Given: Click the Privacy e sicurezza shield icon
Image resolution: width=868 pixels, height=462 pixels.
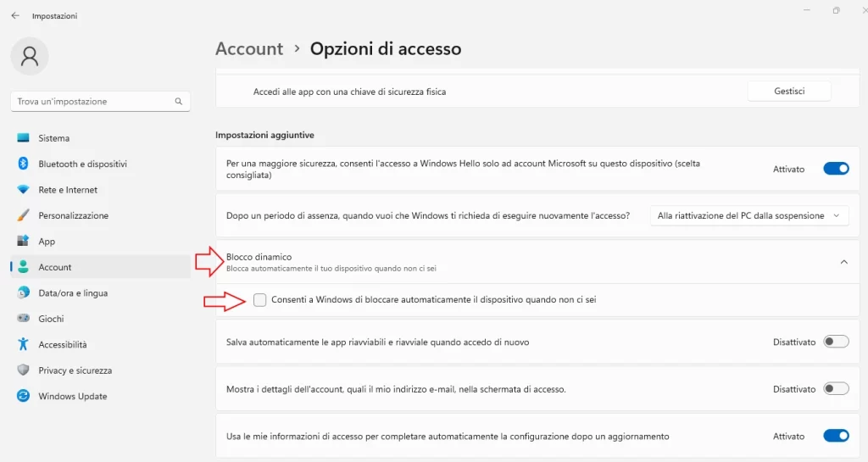Looking at the screenshot, I should [23, 370].
